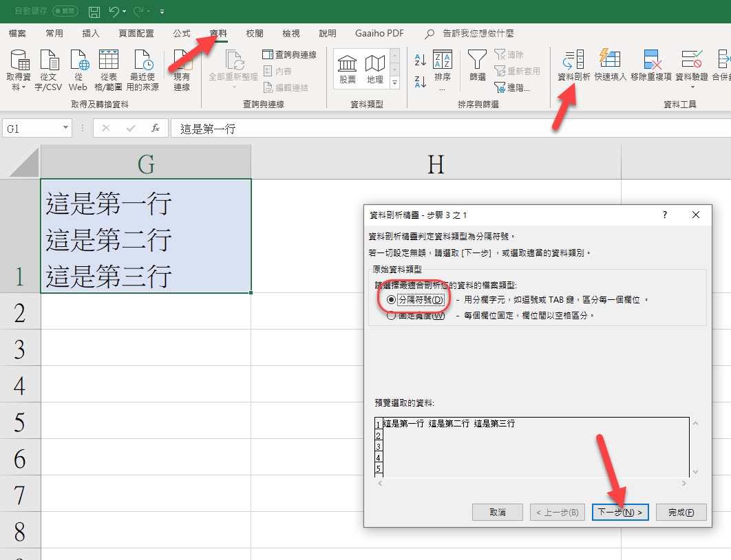
Task: Click the 移除重複項 icon
Action: click(x=650, y=67)
